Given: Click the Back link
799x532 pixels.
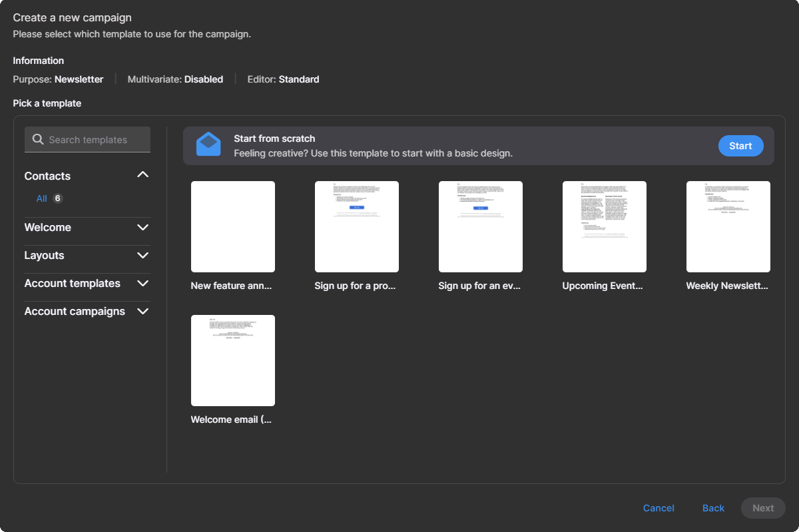Looking at the screenshot, I should pyautogui.click(x=712, y=508).
